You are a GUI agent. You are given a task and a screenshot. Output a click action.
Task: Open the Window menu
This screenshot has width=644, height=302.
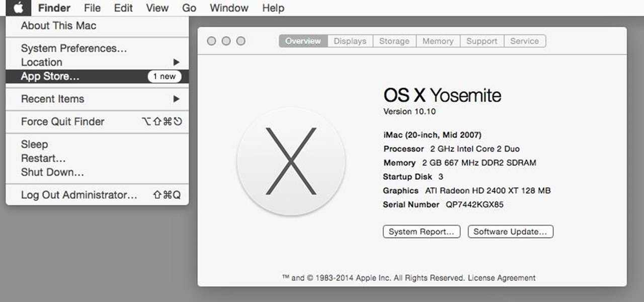click(x=229, y=8)
